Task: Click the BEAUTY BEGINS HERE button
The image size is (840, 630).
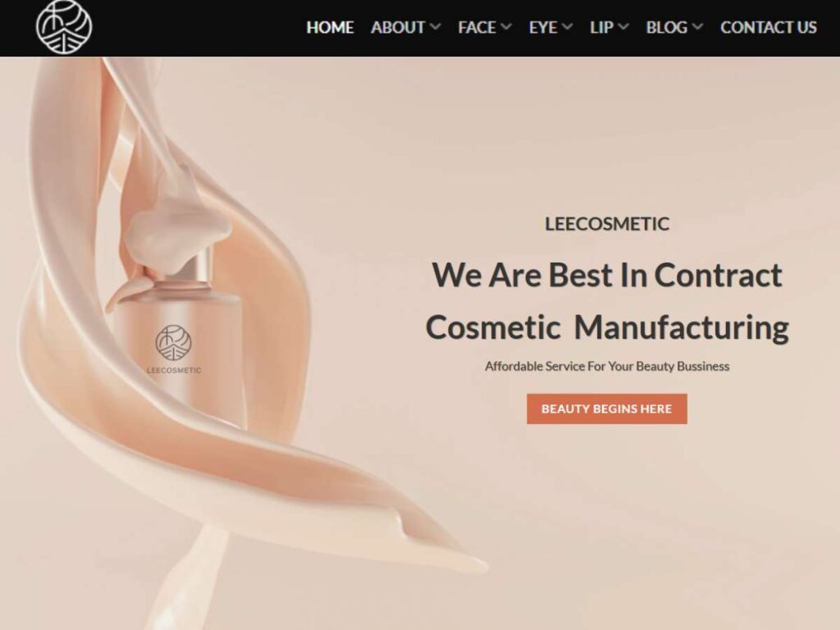Action: (x=607, y=409)
